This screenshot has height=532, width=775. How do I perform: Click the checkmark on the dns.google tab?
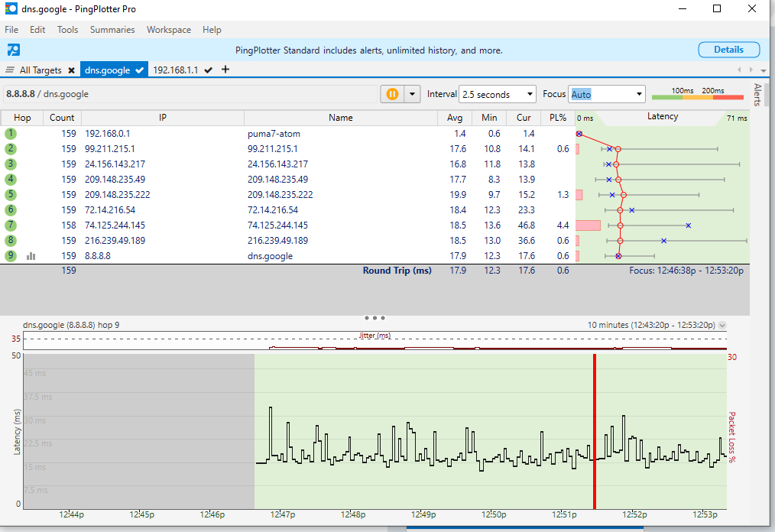[x=139, y=70]
